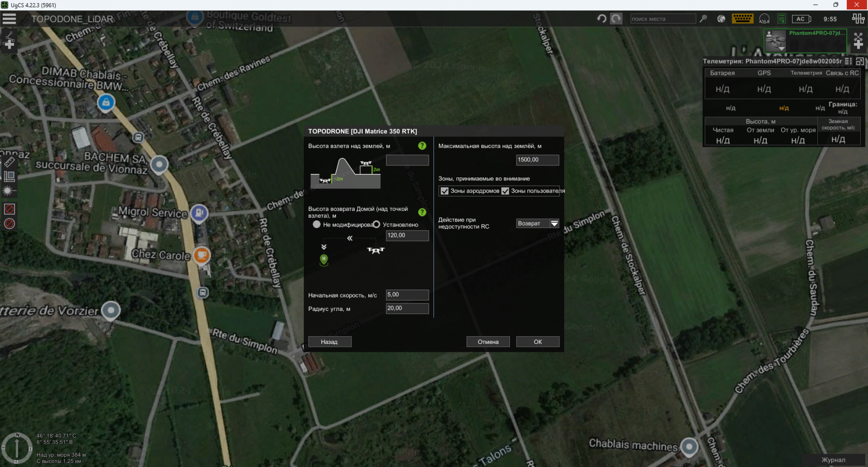Select the visibility range tool

click(x=9, y=191)
